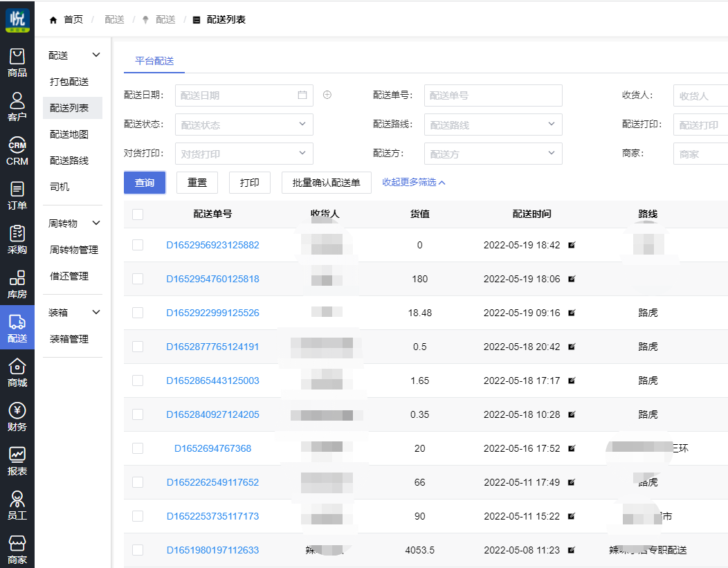Select 配送列表 in the submenu
This screenshot has width=728, height=568.
[x=73, y=108]
